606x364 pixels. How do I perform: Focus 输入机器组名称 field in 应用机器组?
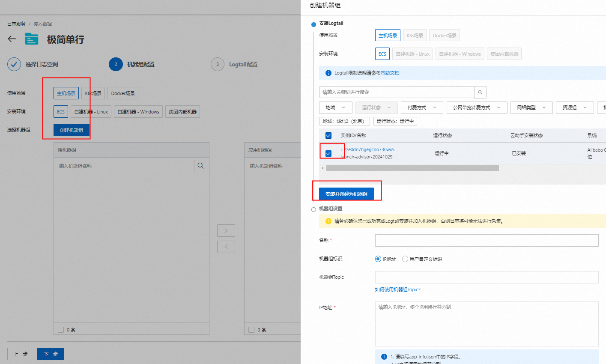[x=274, y=166]
